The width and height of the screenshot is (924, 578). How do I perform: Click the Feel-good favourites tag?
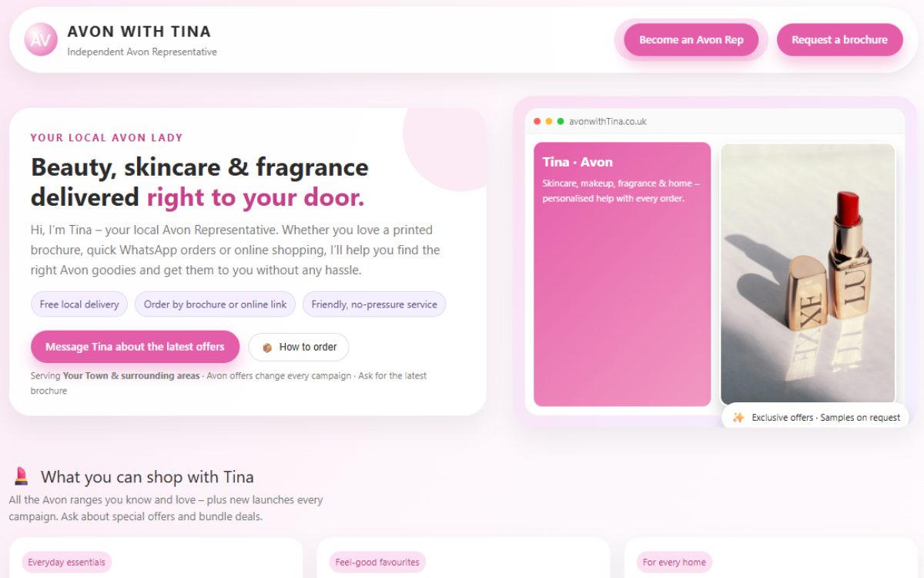[377, 562]
